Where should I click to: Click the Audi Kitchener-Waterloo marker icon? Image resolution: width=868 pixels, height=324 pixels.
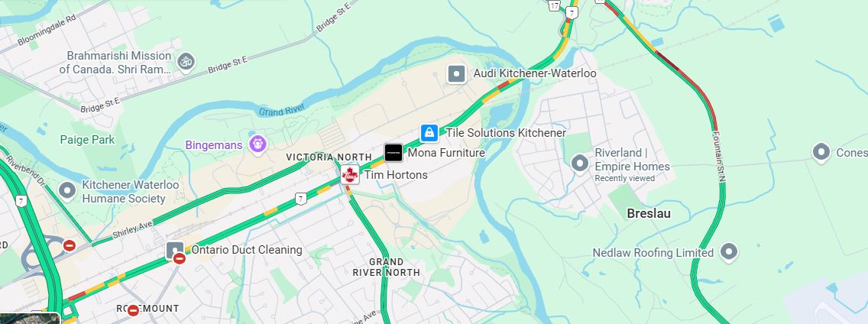tap(457, 73)
